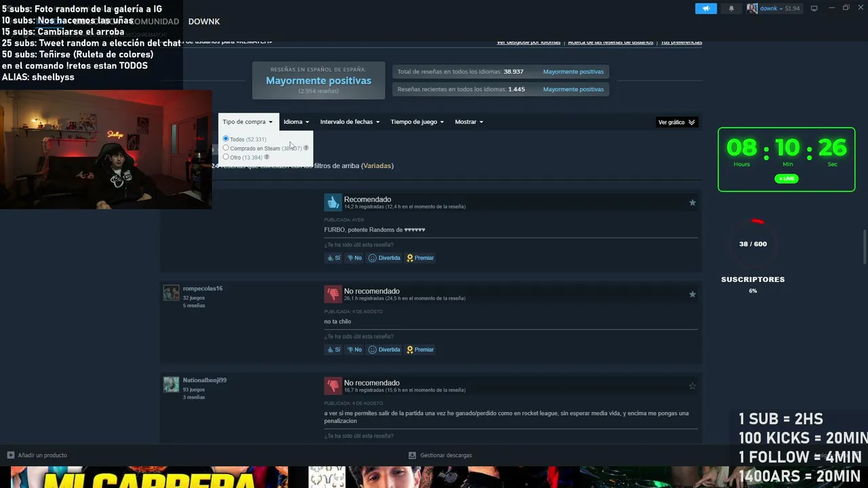Image resolution: width=868 pixels, height=488 pixels.
Task: Click the help icon beside Comprado en Steam
Action: (306, 148)
